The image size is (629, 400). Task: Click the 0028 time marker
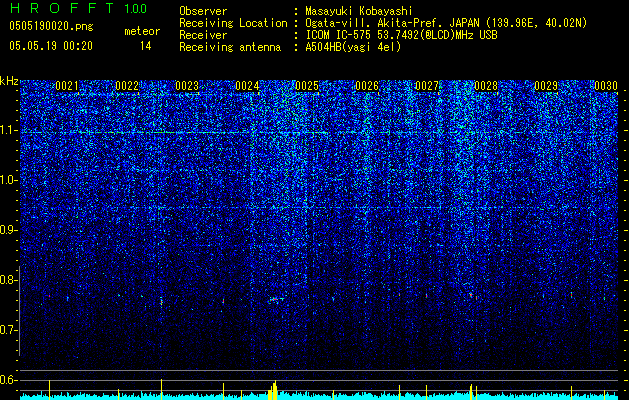[x=486, y=86]
